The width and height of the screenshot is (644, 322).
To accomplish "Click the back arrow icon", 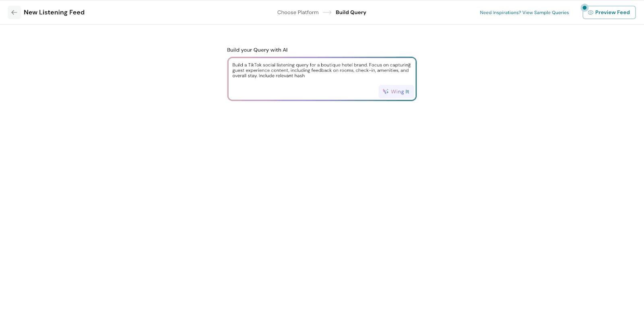I will point(14,12).
